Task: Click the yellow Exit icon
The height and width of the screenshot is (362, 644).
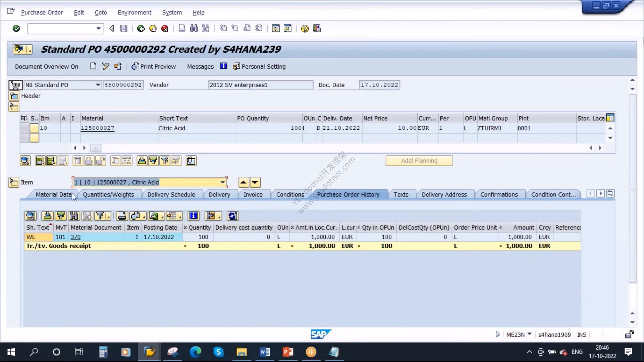Action: click(153, 28)
